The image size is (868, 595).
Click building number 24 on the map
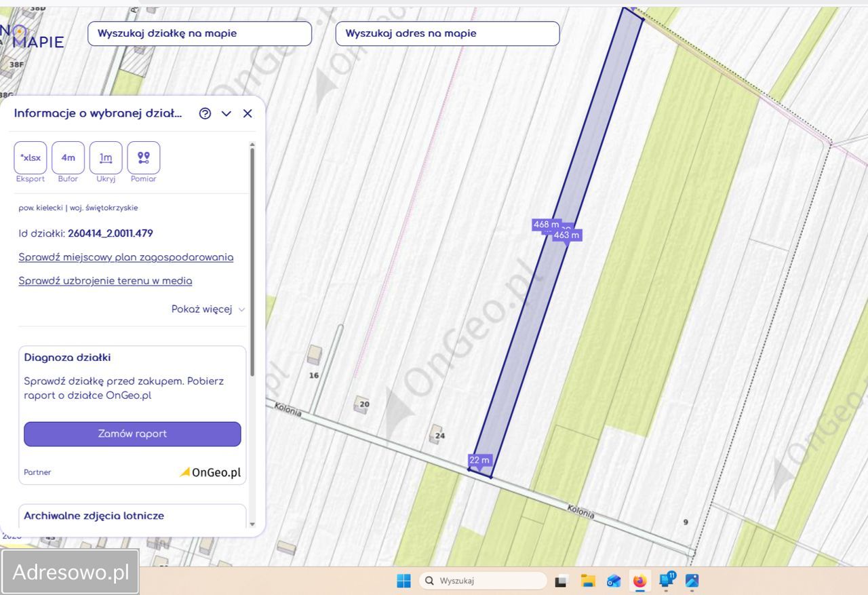click(x=439, y=436)
